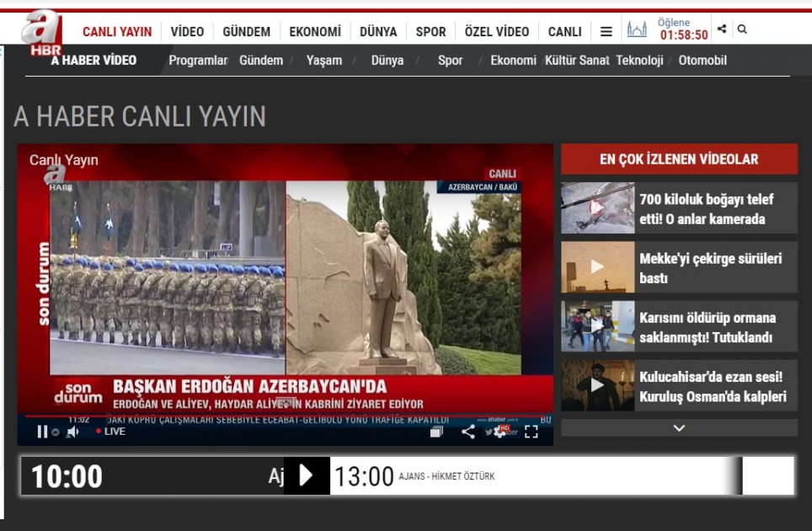This screenshot has height=531, width=812.
Task: Open Gündem sub-navigation link
Action: point(261,60)
